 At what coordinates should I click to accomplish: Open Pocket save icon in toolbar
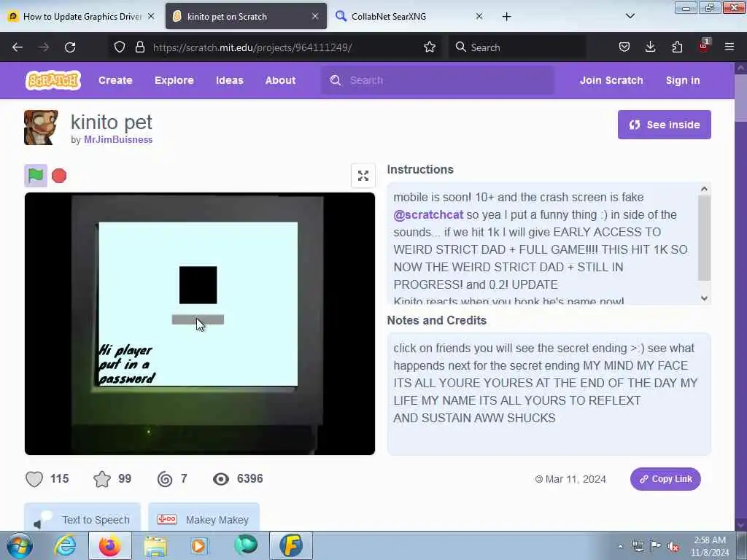624,47
